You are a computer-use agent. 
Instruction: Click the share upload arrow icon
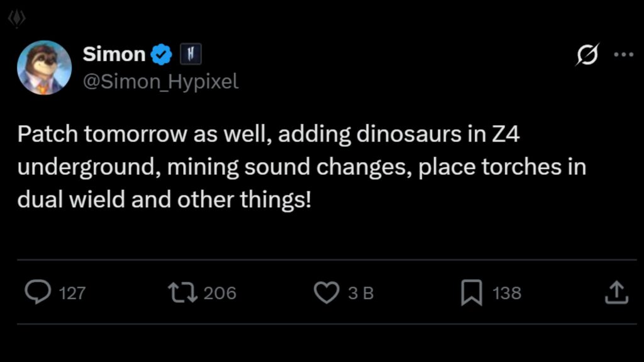[x=616, y=293]
